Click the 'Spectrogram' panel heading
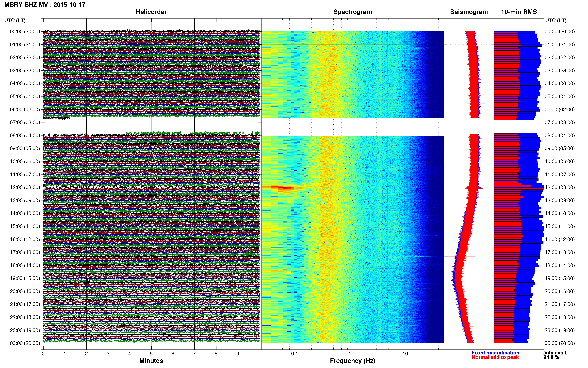588x368 pixels. pos(352,12)
